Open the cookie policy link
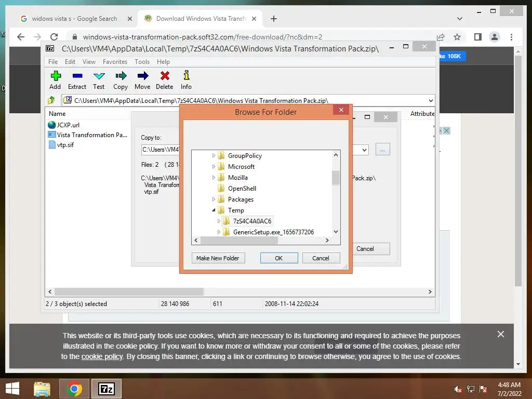The height and width of the screenshot is (399, 532). (102, 356)
